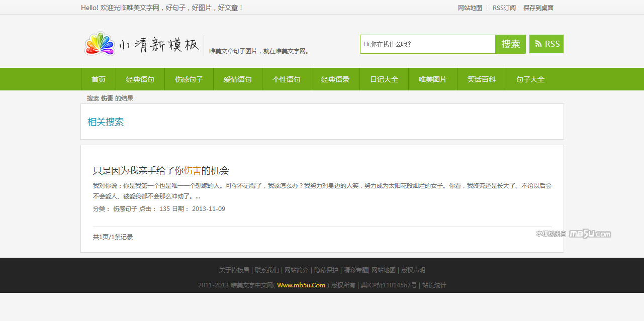Click the green RSS feed button
Image resolution: width=644 pixels, height=321 pixels.
point(546,44)
